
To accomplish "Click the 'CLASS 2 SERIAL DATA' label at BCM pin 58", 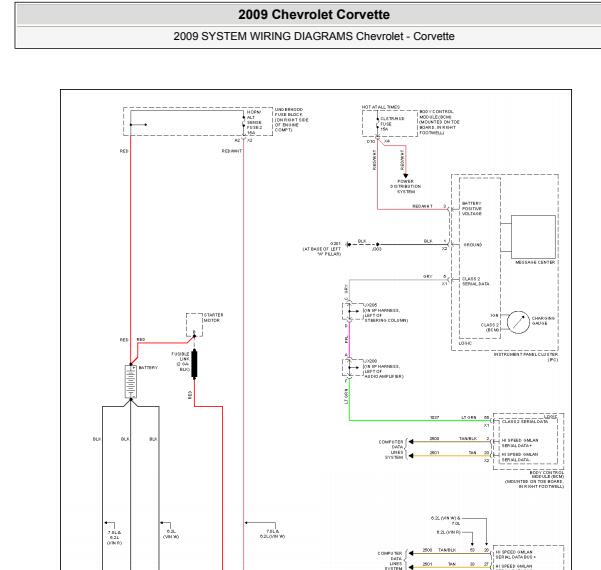I will (525, 422).
